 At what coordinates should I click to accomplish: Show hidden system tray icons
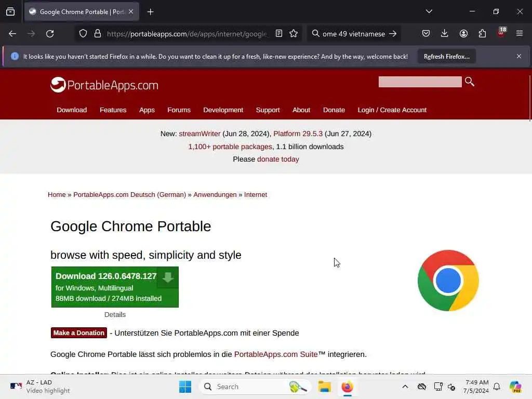(x=405, y=387)
